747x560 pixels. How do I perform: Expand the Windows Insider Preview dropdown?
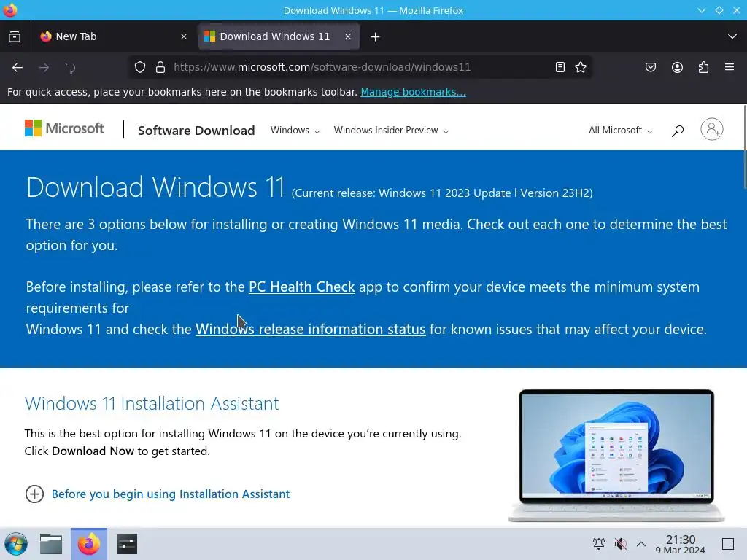click(391, 130)
